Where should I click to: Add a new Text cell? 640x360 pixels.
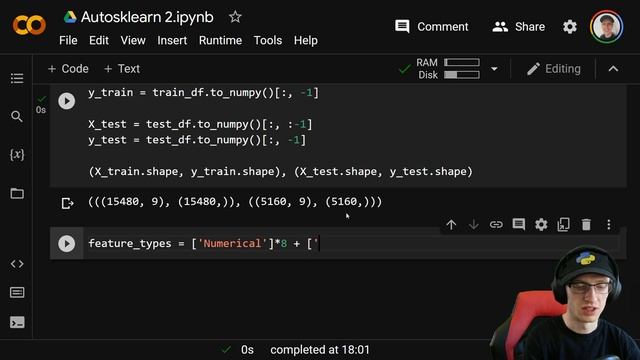tap(122, 69)
